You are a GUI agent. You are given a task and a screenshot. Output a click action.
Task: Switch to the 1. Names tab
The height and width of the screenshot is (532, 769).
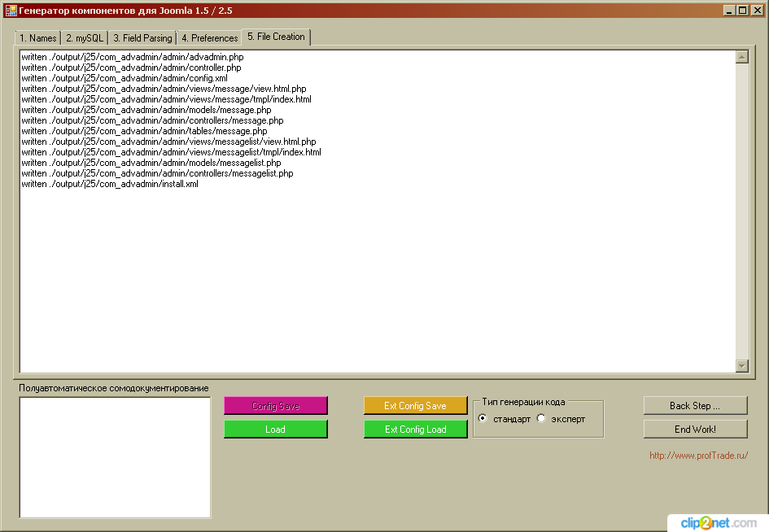[x=37, y=37]
